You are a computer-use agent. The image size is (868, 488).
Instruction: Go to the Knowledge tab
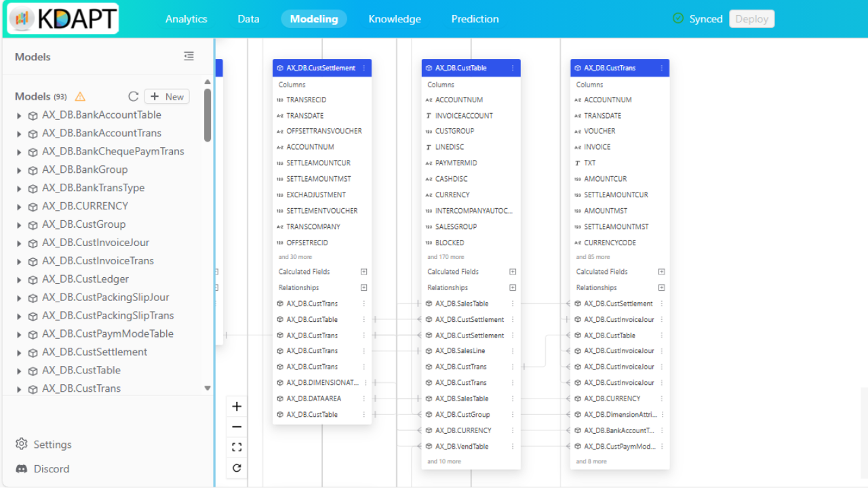(x=395, y=19)
